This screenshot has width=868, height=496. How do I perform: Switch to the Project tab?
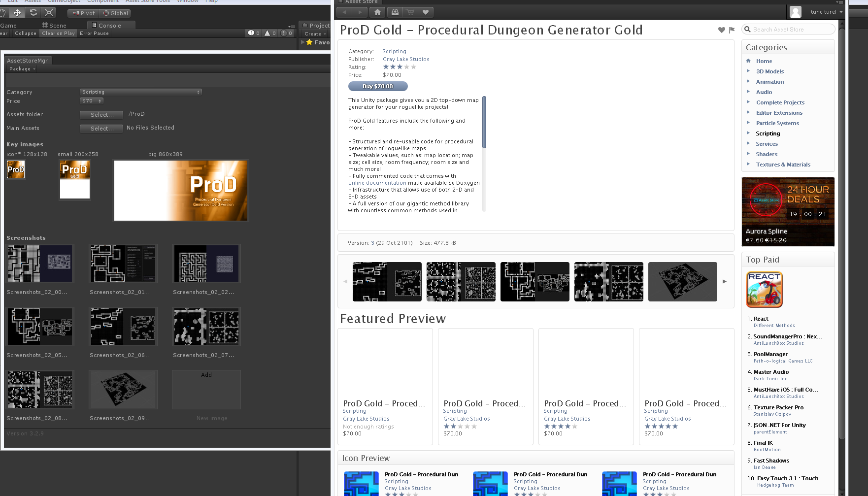(x=315, y=25)
